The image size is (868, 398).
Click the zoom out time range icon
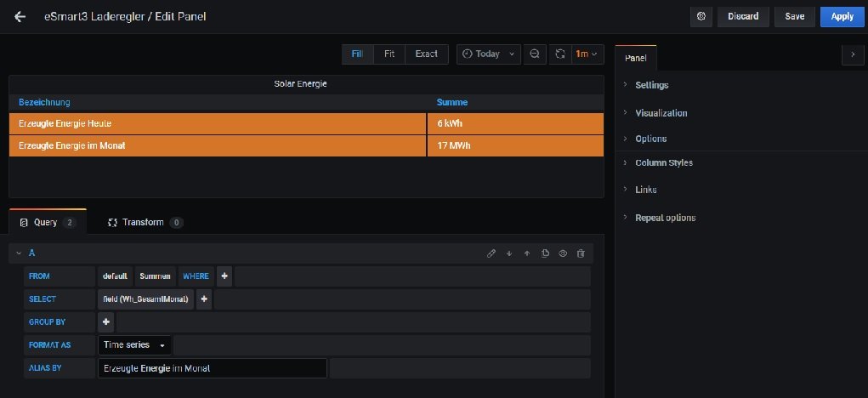(x=534, y=54)
